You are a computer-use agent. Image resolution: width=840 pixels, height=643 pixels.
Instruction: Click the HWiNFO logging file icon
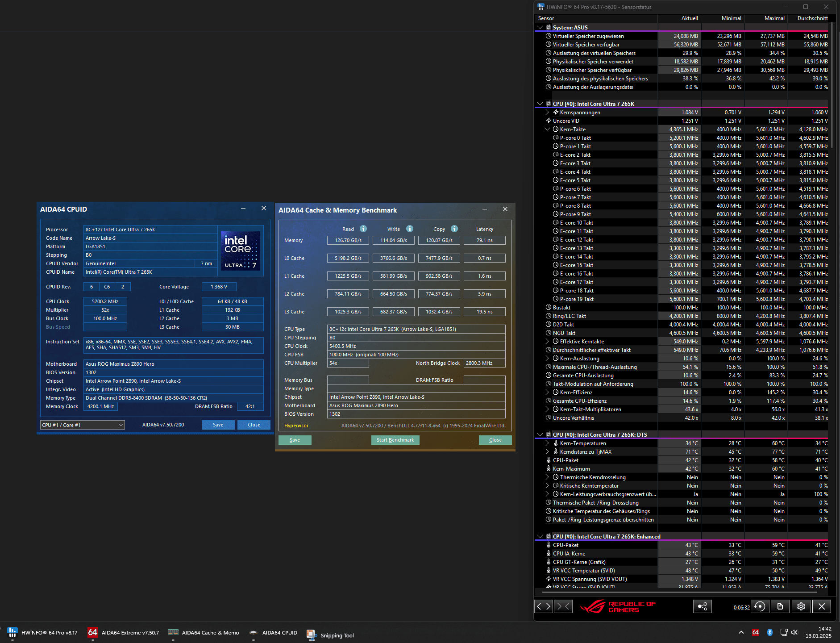tap(780, 606)
